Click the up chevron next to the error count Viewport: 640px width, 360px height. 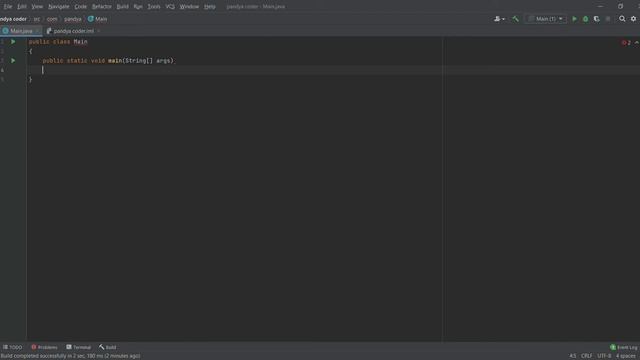tap(637, 42)
